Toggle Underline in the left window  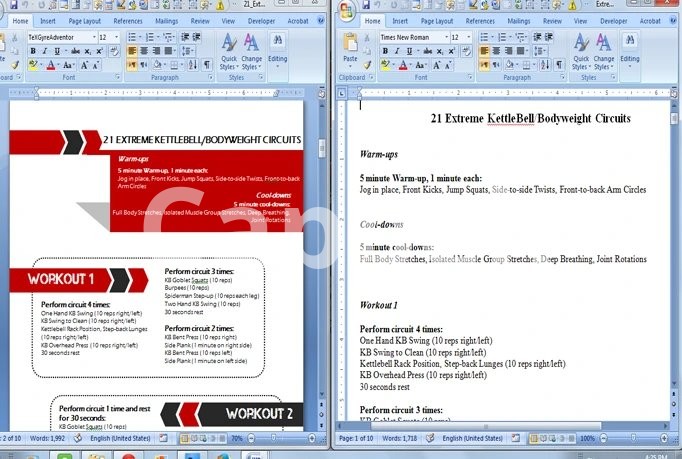56,51
